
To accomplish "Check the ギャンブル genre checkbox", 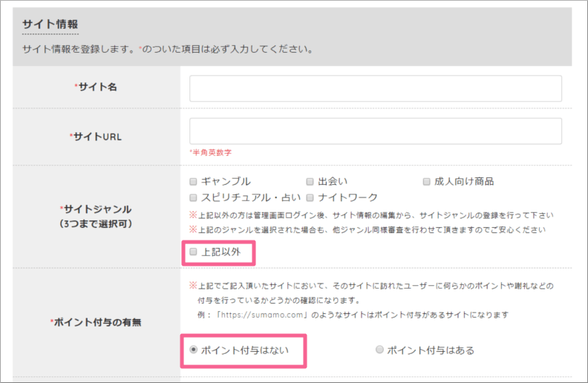I will [193, 182].
